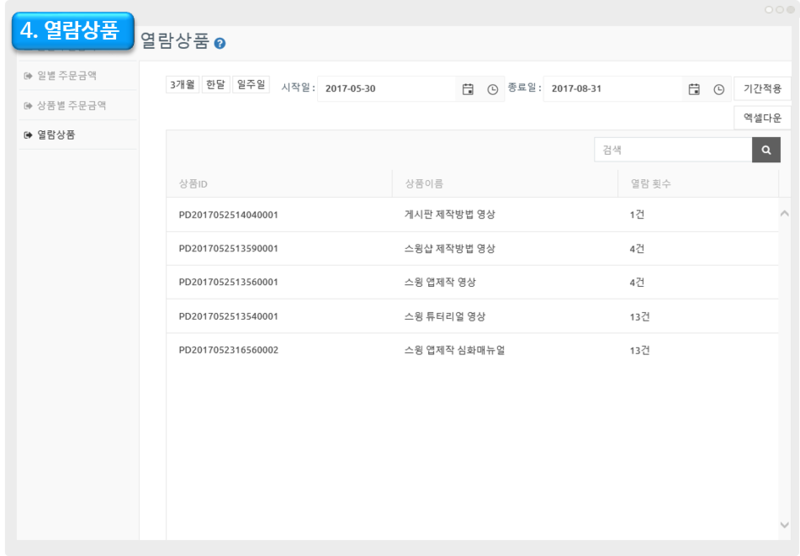Open the end date clock icon

pyautogui.click(x=719, y=89)
